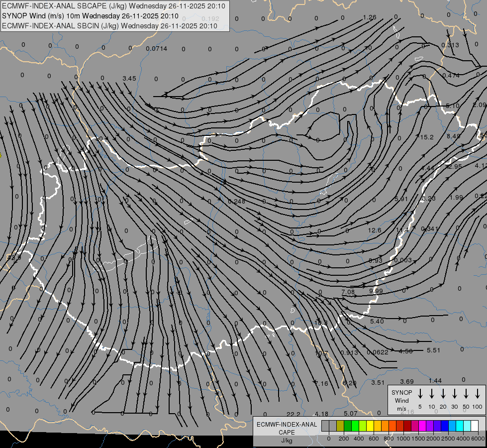Screen dimensions: 487x448
Task: Select the bright magenta CAPE legend swatch
Action: click(422, 426)
